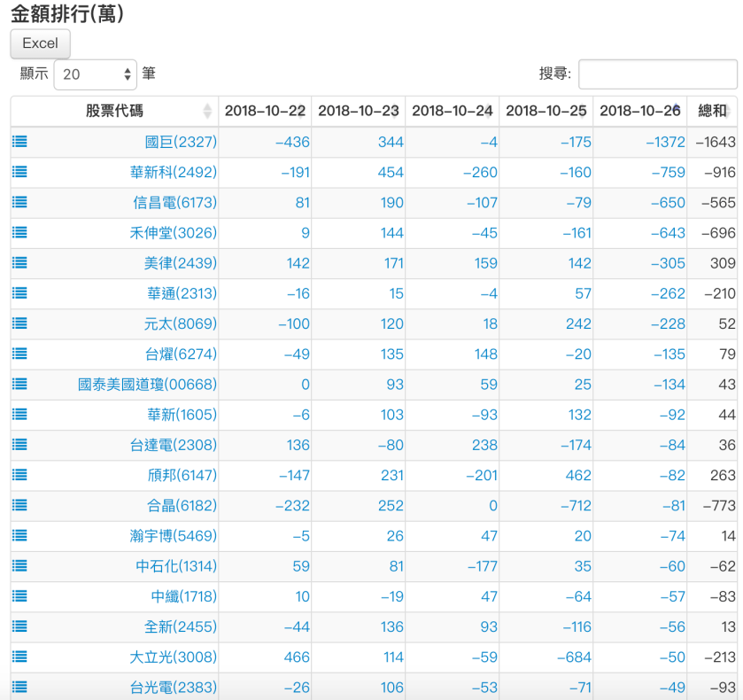This screenshot has height=700, width=743.
Task: Click detail icon for 合晶(6182)
Action: [x=19, y=506]
